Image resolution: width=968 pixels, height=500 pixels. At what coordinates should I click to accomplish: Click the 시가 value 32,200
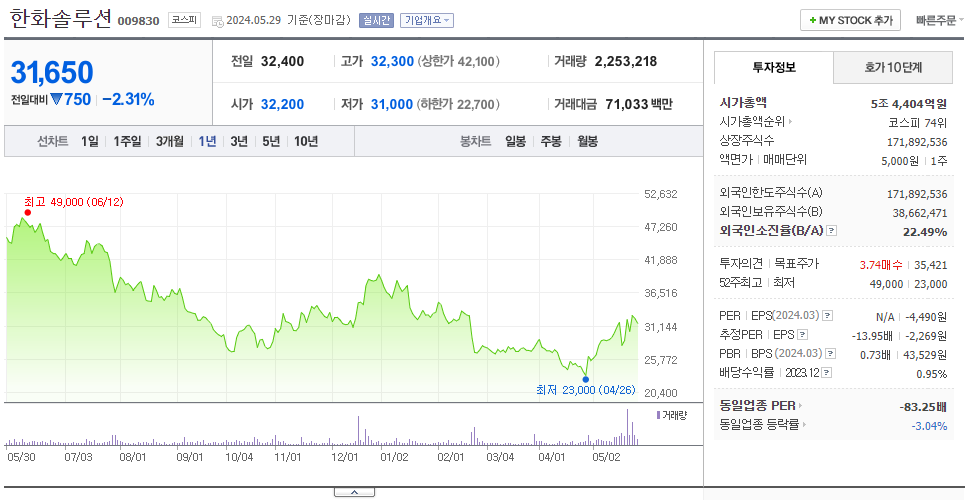282,104
